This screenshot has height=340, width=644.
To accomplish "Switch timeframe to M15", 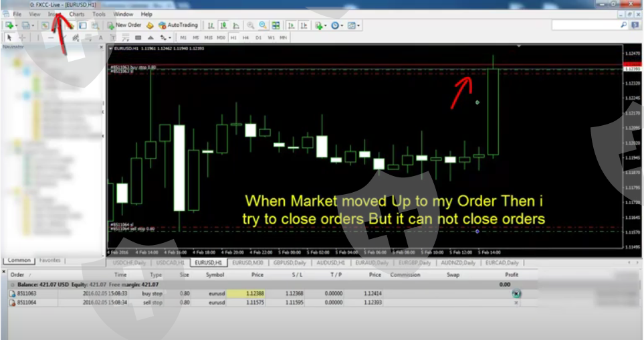I will click(208, 37).
